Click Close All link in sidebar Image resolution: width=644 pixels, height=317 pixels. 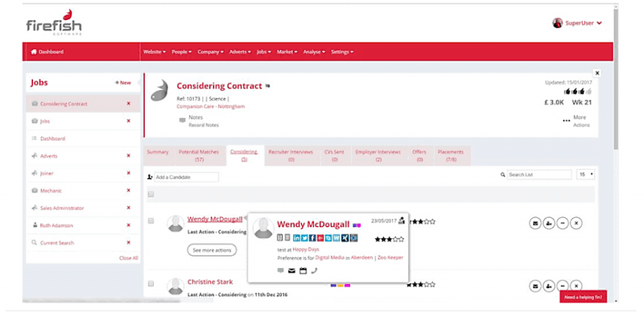129,258
